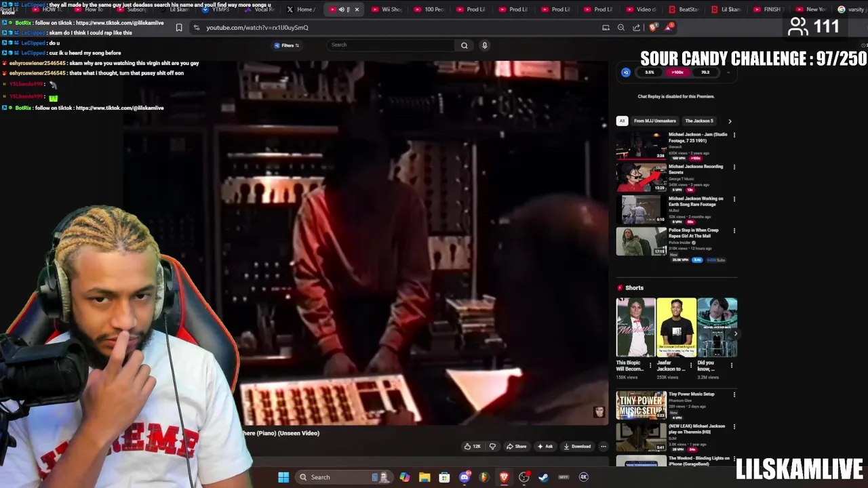Open Jaafar Jackson short thumbnail
868x488 pixels.
[676, 327]
